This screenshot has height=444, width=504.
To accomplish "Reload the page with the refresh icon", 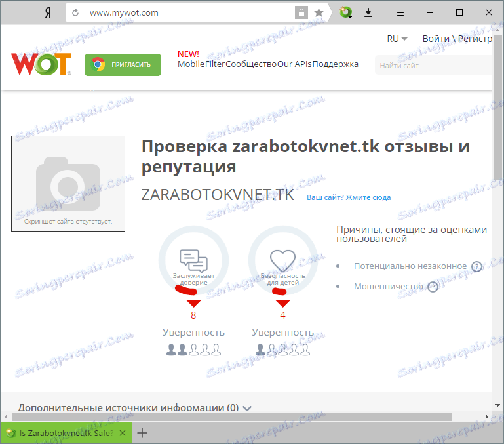I will tap(75, 13).
